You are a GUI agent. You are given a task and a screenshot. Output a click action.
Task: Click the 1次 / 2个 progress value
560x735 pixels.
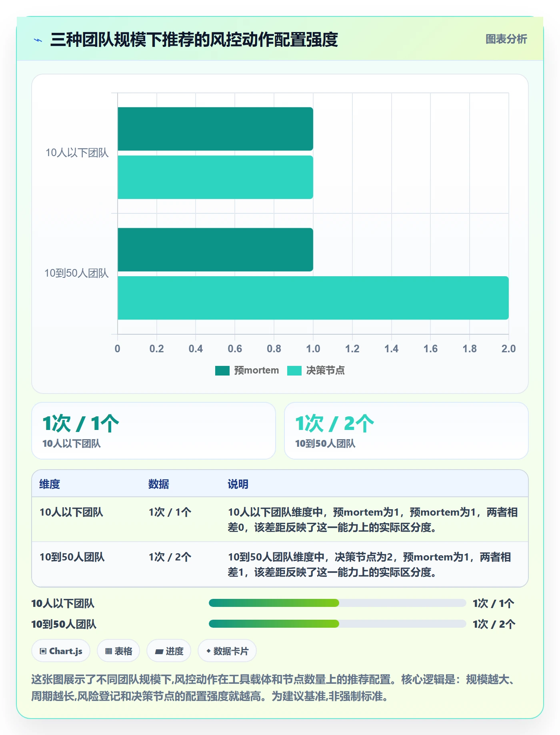[x=494, y=624]
